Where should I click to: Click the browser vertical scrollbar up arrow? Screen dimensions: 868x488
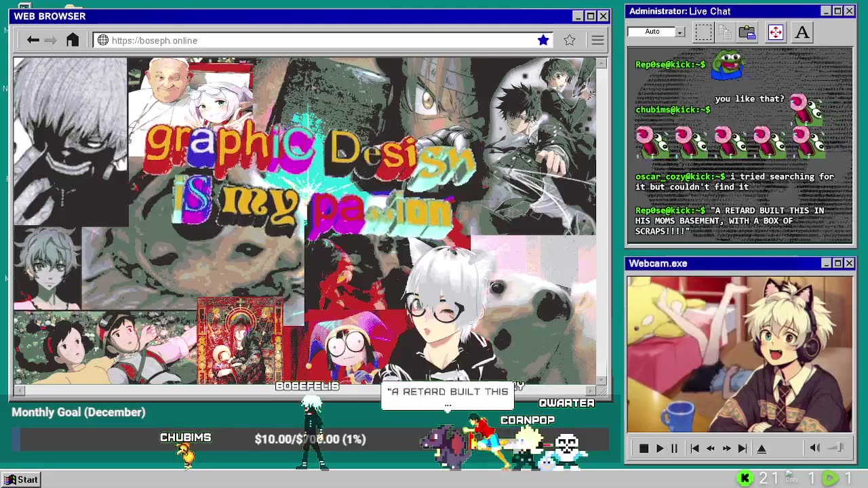coord(602,63)
